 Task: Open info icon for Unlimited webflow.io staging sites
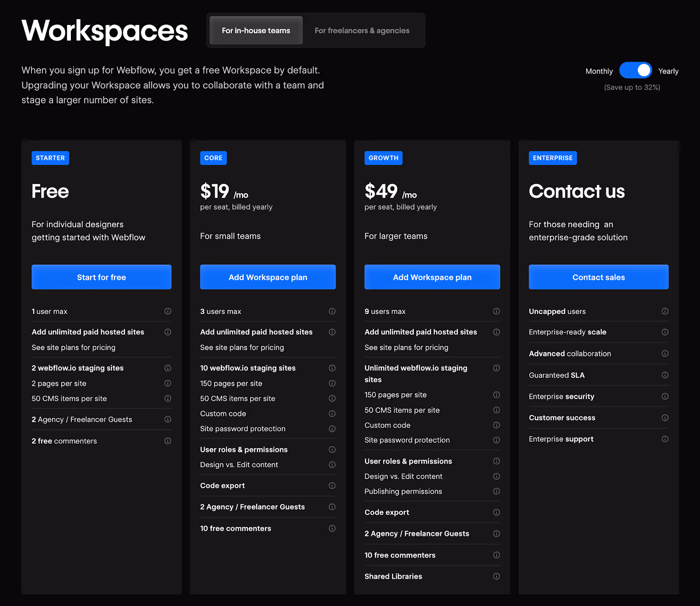(x=497, y=368)
